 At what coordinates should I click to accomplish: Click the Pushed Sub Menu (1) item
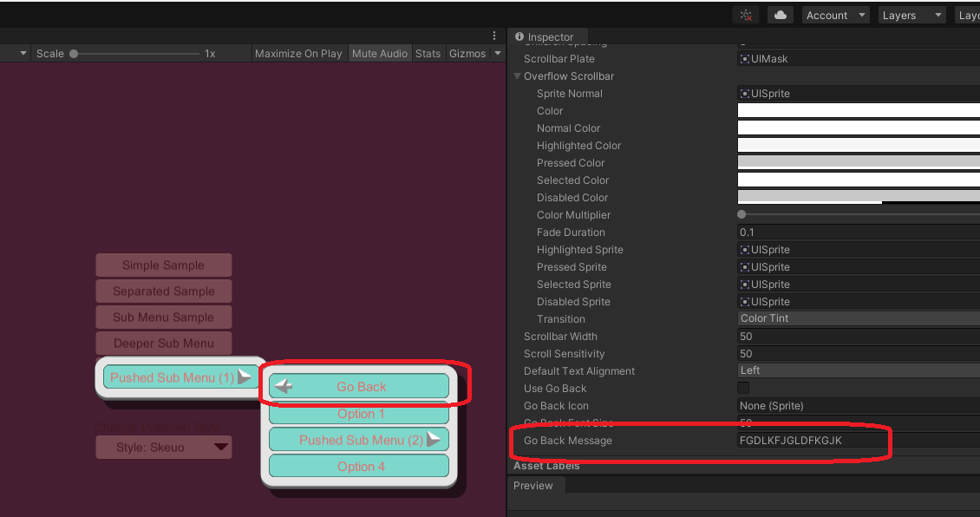[x=180, y=377]
